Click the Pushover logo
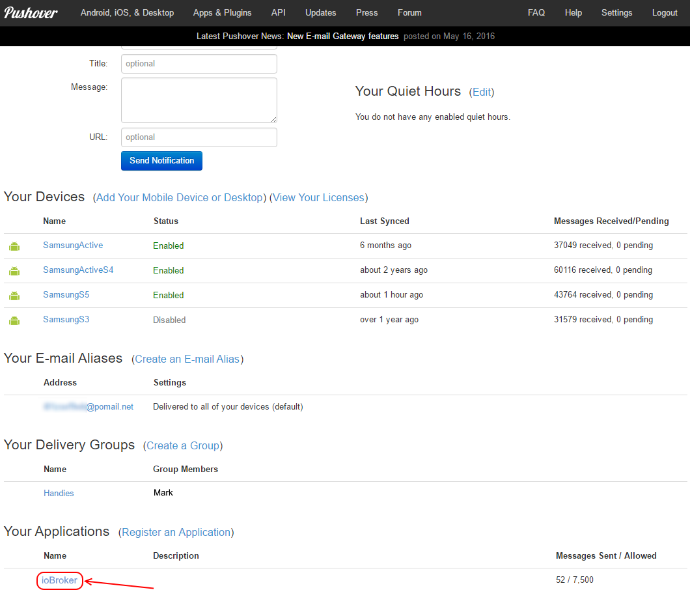The width and height of the screenshot is (690, 616). (x=31, y=13)
